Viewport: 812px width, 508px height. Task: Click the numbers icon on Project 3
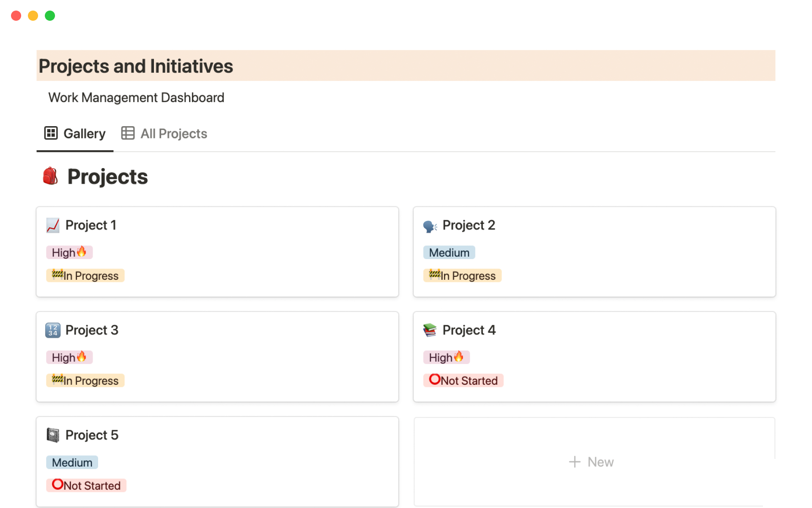53,330
